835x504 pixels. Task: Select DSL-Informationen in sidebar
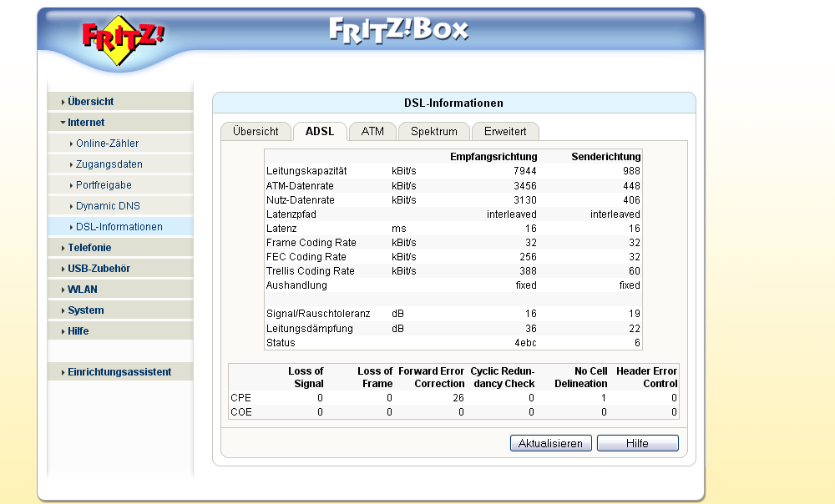pyautogui.click(x=119, y=227)
